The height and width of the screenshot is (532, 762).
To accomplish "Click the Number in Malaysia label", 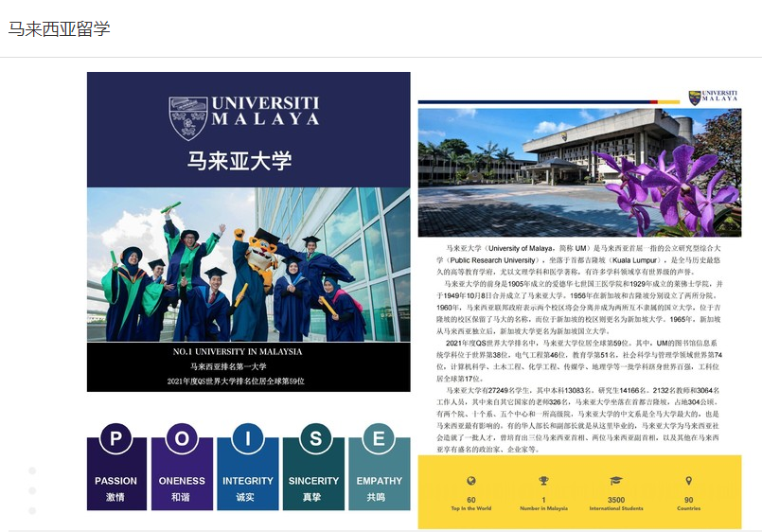I will pyautogui.click(x=543, y=508).
